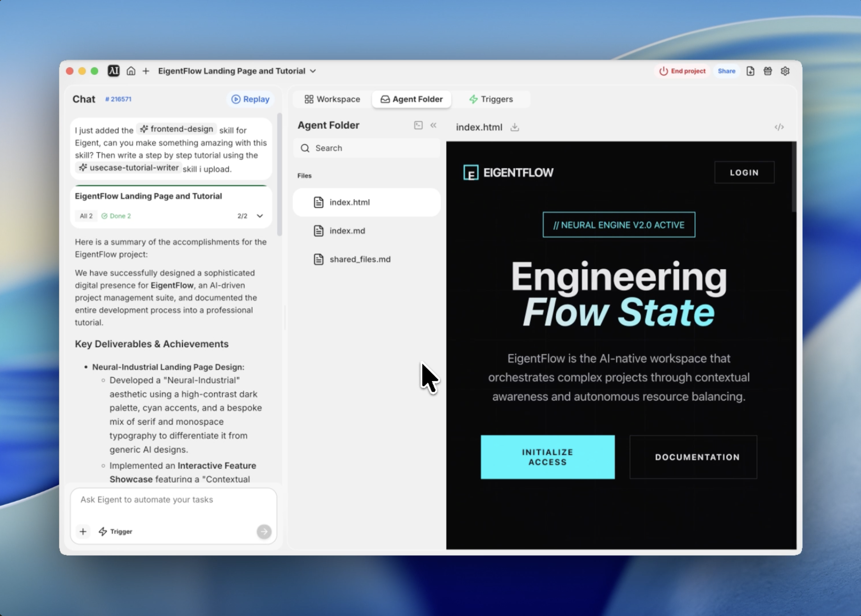Click the frontend-design skill chip
This screenshot has height=616, width=861.
(177, 129)
